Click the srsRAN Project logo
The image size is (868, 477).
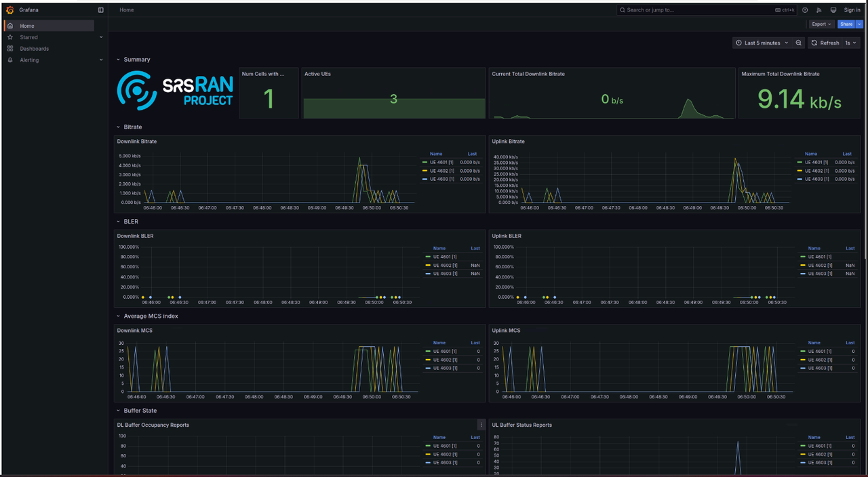pyautogui.click(x=175, y=91)
